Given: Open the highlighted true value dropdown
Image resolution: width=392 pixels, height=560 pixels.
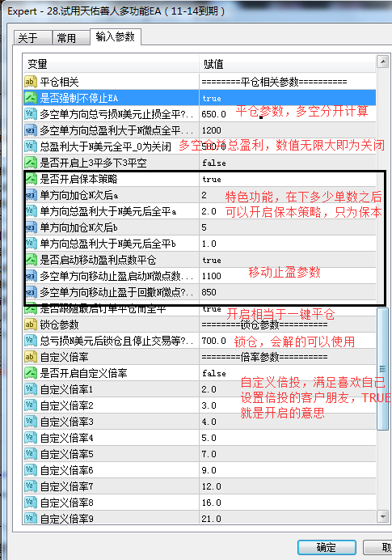Looking at the screenshot, I should tap(288, 98).
